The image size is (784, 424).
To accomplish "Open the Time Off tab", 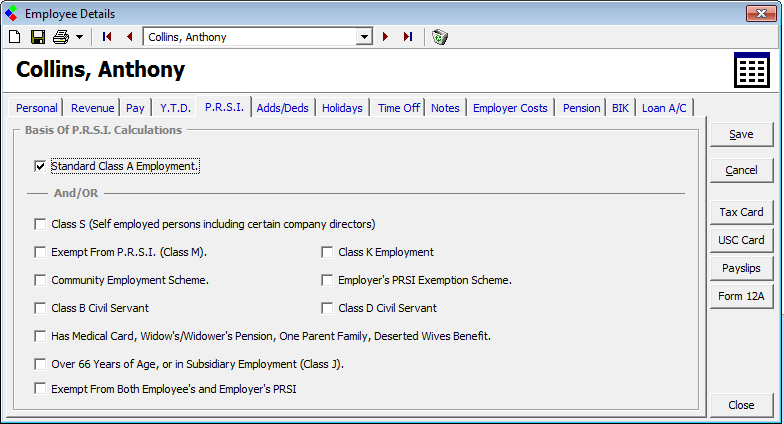I will (398, 108).
